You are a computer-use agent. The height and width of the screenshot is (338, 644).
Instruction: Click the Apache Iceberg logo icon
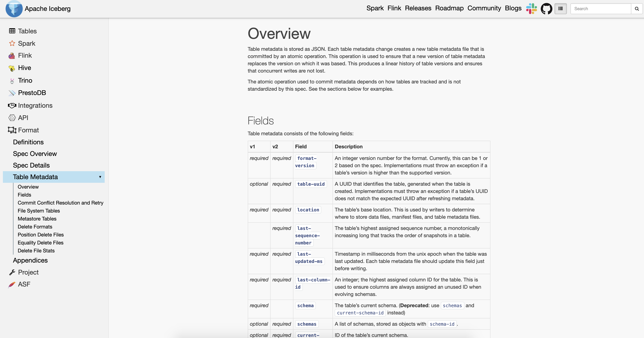coord(14,9)
